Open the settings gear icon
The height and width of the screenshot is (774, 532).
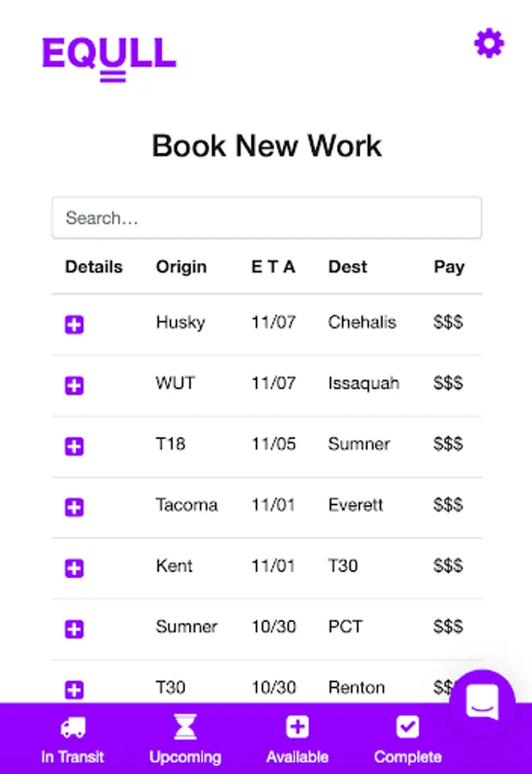(x=489, y=43)
